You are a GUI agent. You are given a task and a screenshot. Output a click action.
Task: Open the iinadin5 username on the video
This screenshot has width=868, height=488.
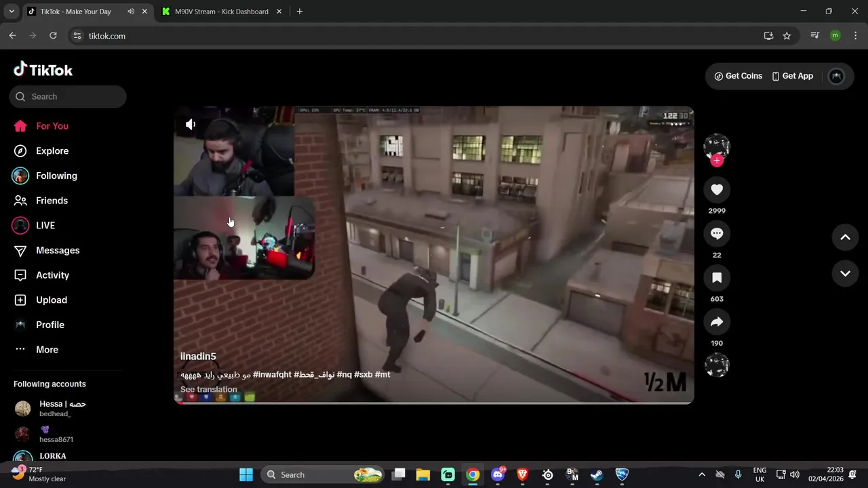coord(198,357)
